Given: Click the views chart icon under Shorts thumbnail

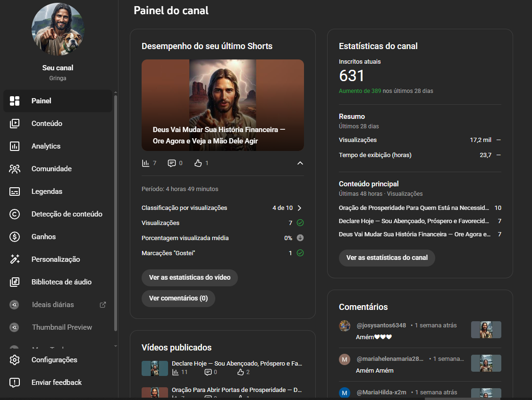Looking at the screenshot, I should 145,163.
